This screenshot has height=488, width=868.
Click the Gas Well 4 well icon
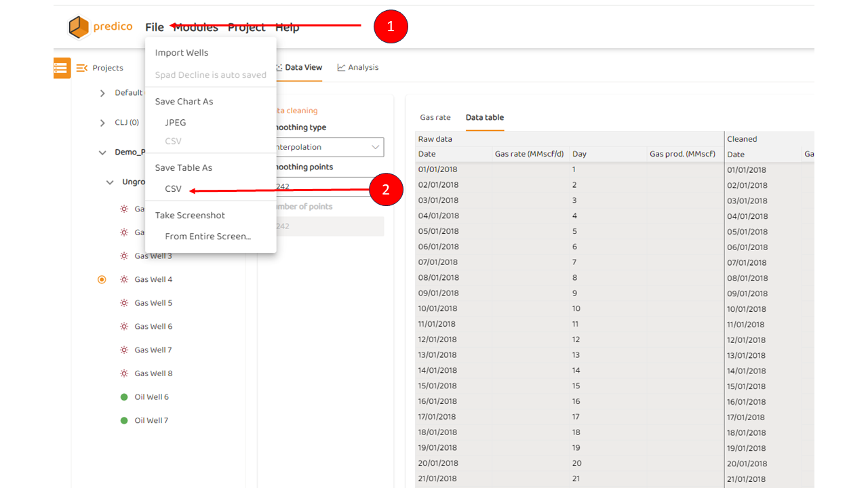[124, 279]
